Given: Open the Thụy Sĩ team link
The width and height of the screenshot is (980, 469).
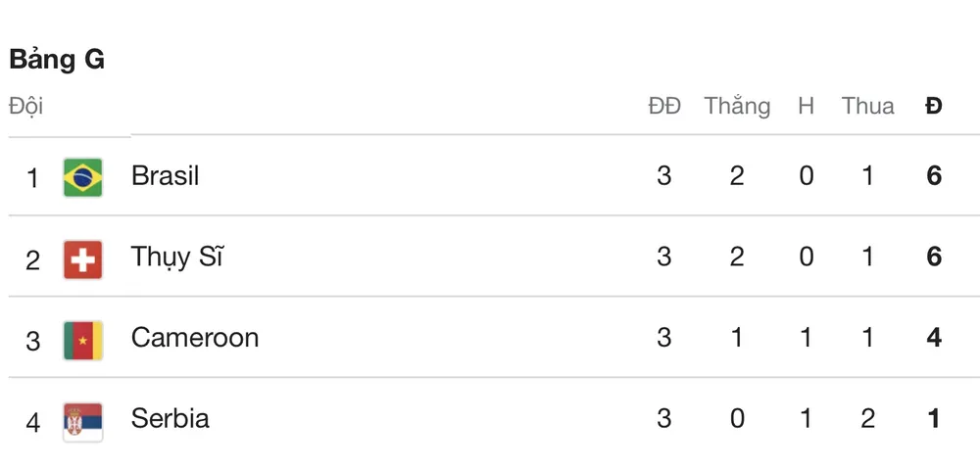Looking at the screenshot, I should click(x=176, y=258).
